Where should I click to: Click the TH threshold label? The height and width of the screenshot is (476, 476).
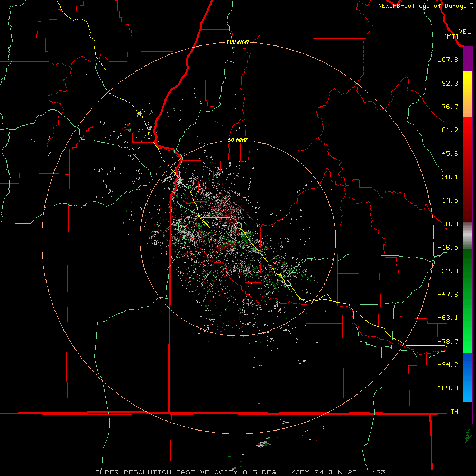454,411
